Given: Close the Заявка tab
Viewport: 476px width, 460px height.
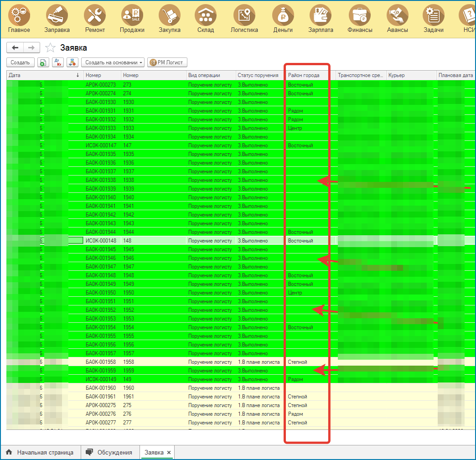Looking at the screenshot, I should [x=169, y=452].
